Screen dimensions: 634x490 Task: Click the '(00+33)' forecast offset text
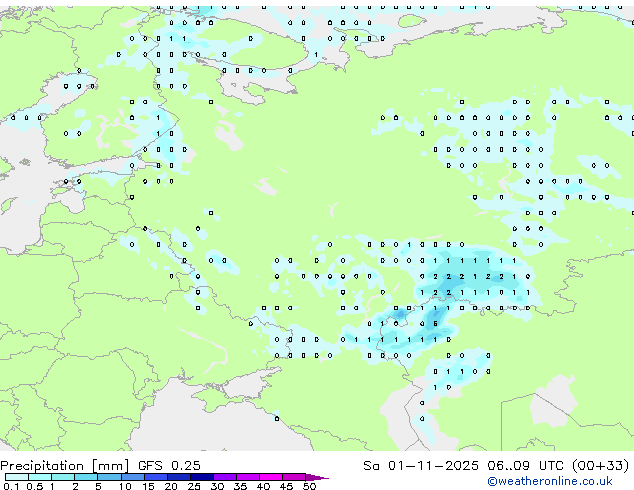tap(601, 466)
